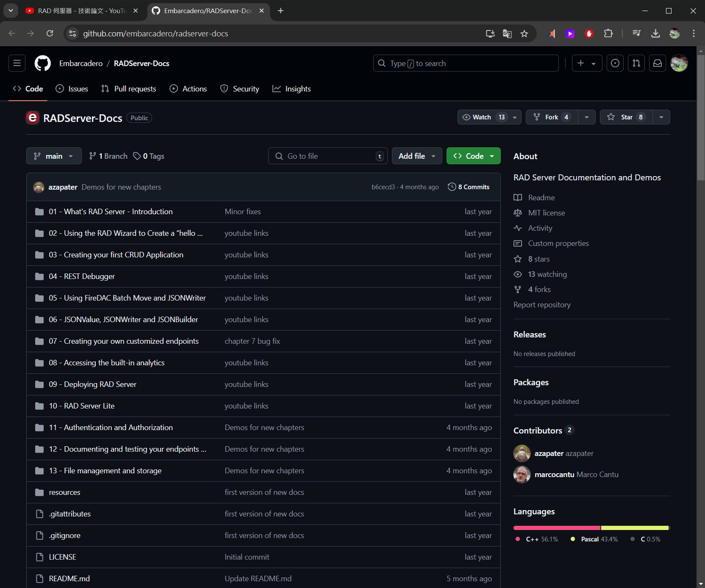The height and width of the screenshot is (588, 705).
Task: Click azapater's avatar in the latest commit row
Action: pos(39,187)
